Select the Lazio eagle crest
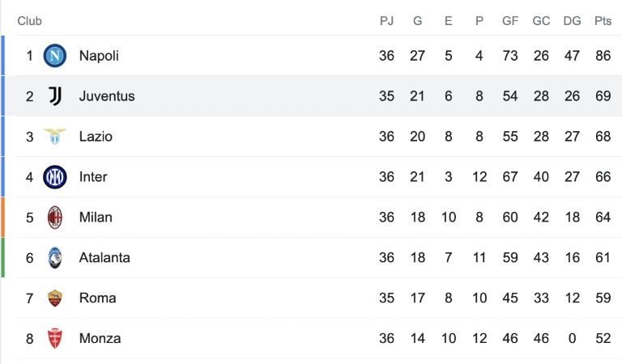Viewport: 622px width, 364px height. click(x=55, y=136)
